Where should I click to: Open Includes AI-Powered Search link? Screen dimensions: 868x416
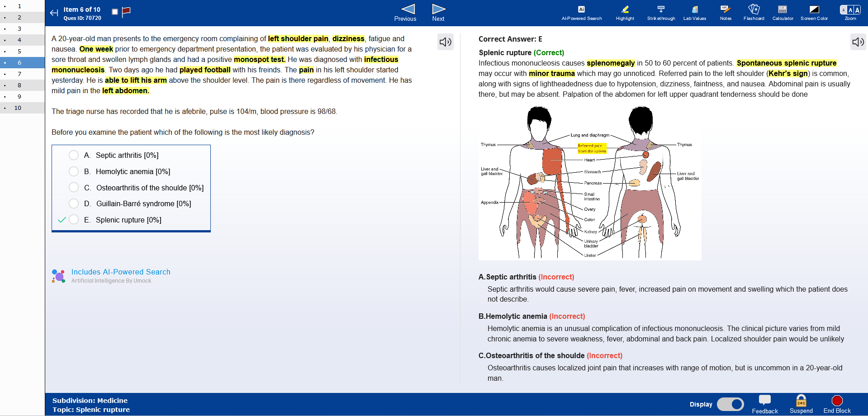click(x=121, y=272)
